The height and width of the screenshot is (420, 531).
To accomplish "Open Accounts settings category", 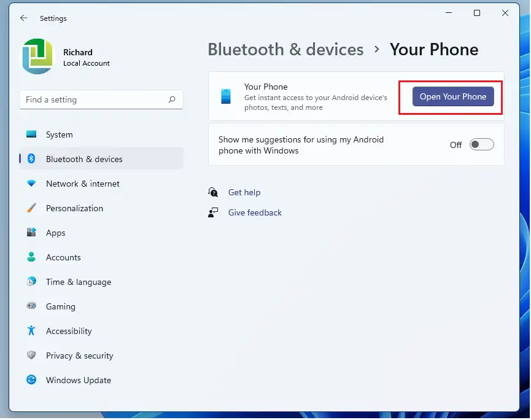I will (101, 257).
